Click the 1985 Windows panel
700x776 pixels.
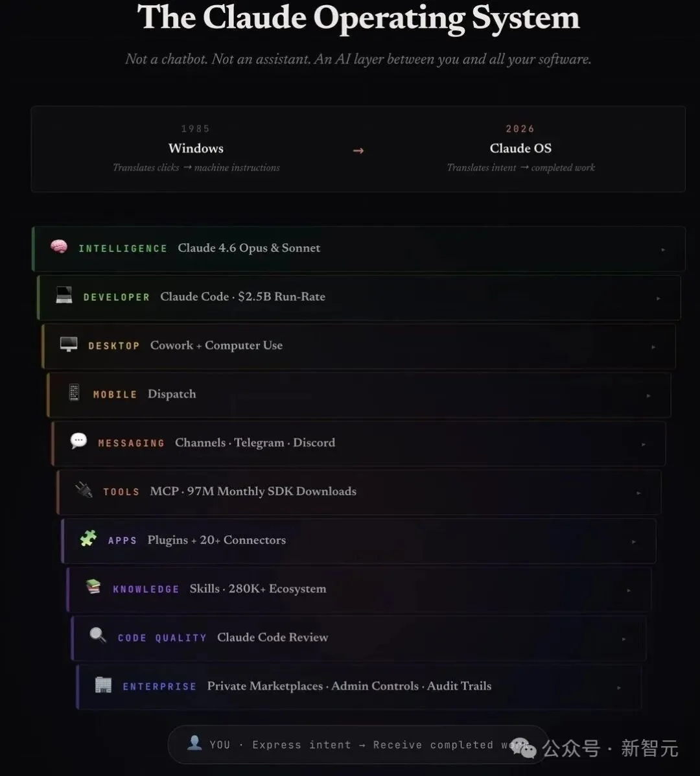[x=196, y=149]
